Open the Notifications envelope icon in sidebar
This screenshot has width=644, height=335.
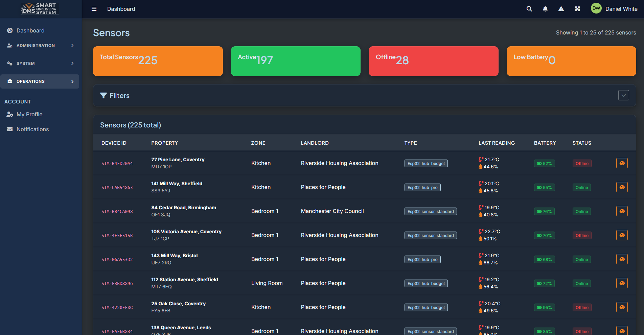10,129
